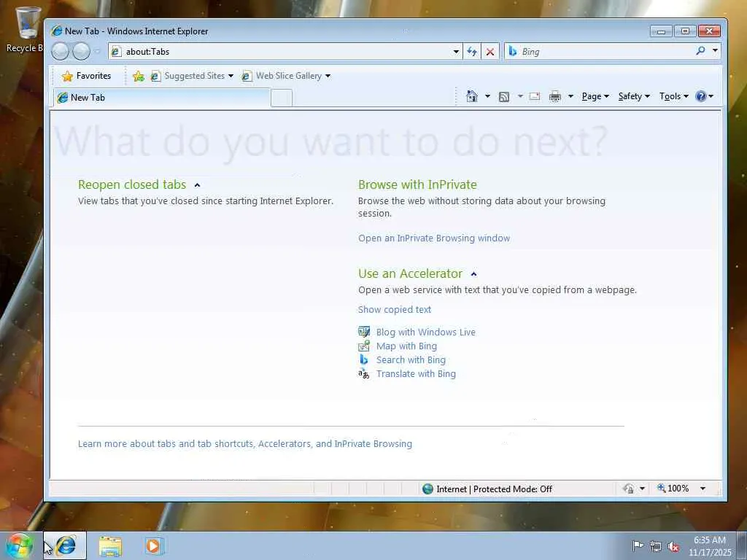
Task: Click Search with Bing link
Action: [x=411, y=360]
